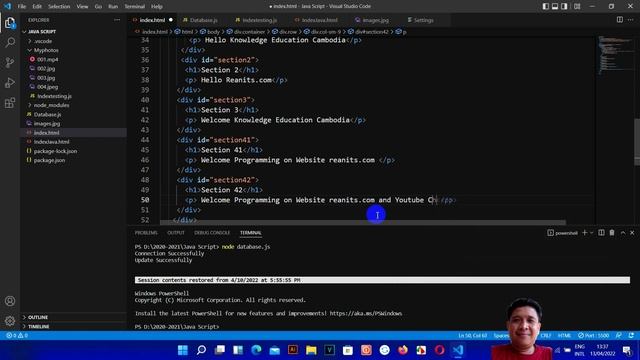The height and width of the screenshot is (360, 640).
Task: Click the editor horizontal scrollbar
Action: click(363, 223)
